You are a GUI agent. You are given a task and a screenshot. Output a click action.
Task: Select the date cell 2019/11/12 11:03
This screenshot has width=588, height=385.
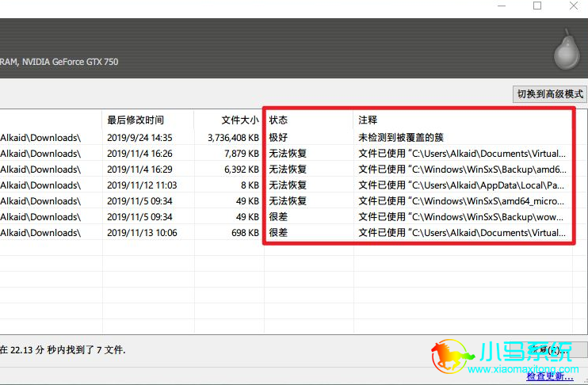pos(142,185)
